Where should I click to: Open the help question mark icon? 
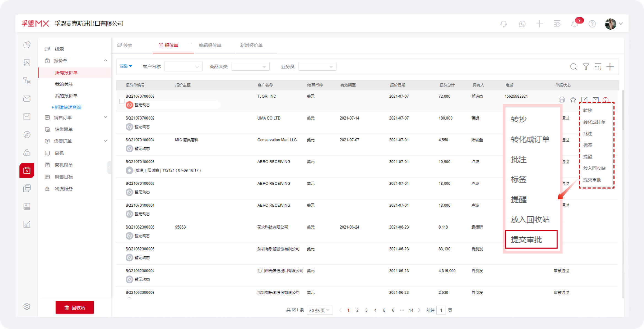[x=592, y=24]
